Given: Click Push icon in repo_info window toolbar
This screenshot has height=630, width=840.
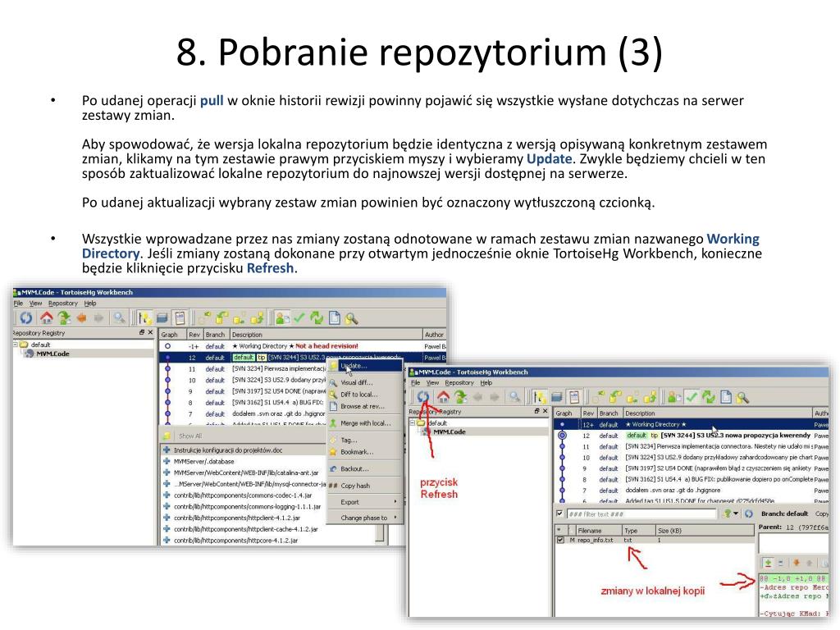Looking at the screenshot, I should (650, 398).
